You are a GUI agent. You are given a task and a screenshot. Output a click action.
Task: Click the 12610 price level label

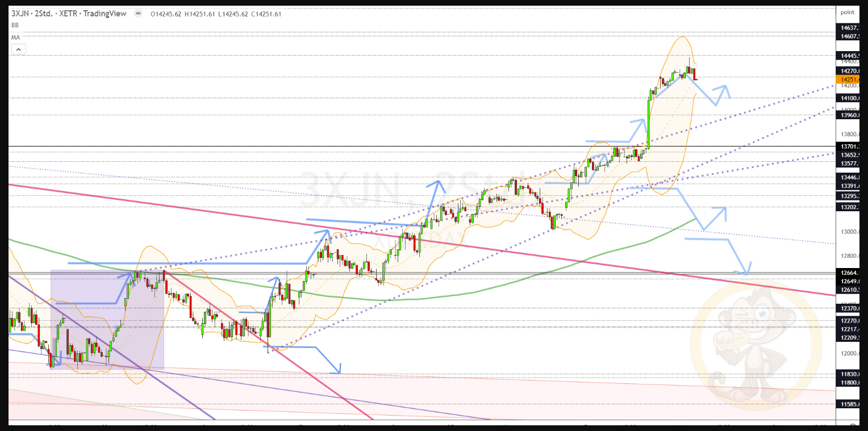pos(849,290)
